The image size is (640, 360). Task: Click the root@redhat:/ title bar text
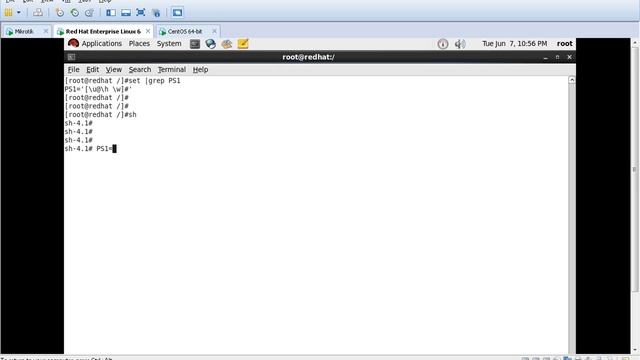309,57
